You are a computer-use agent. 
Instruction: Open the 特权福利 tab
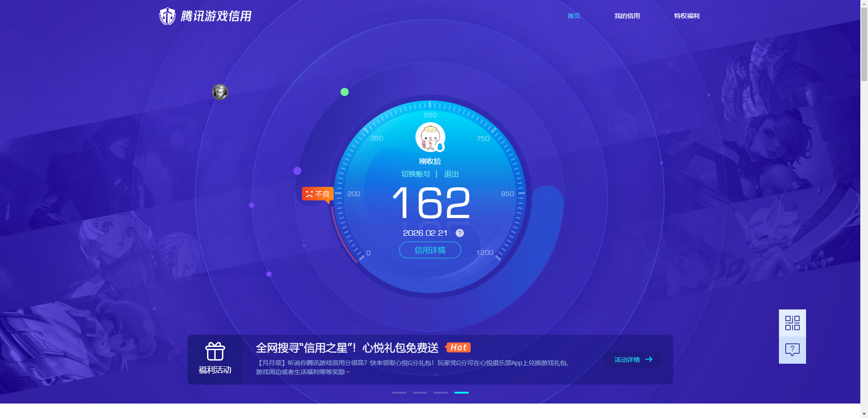tap(686, 16)
